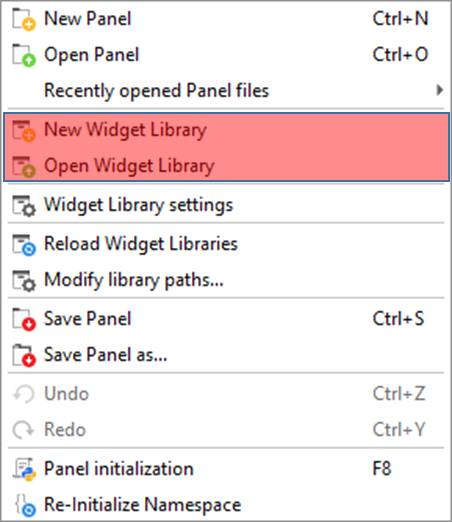Click the Reload Widget Libraries icon

(x=24, y=245)
